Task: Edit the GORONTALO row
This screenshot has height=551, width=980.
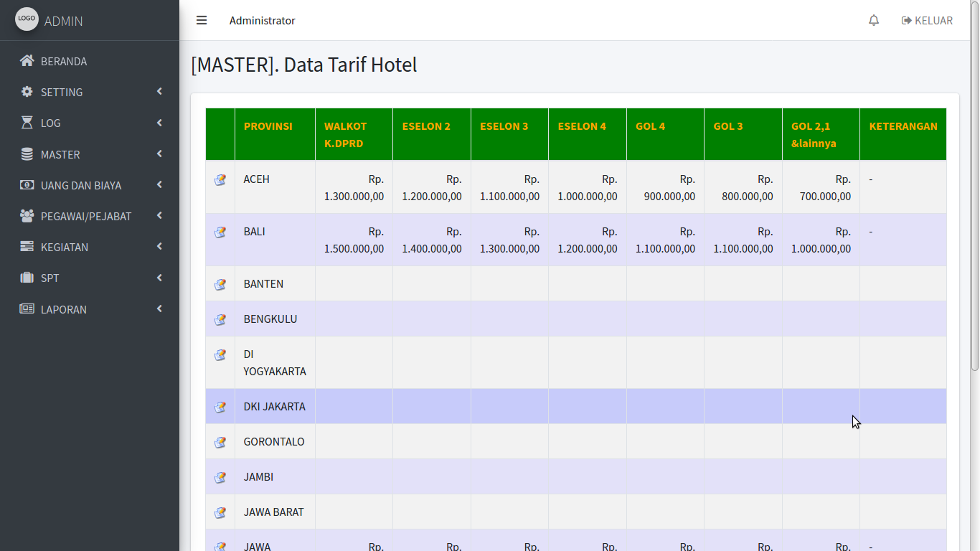Action: tap(220, 442)
